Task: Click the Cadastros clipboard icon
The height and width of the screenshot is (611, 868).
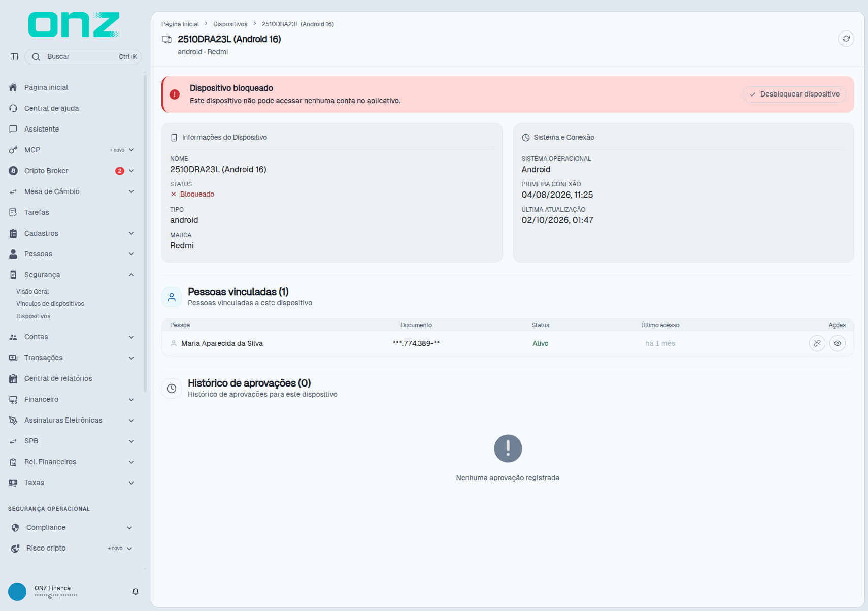Action: 13,233
